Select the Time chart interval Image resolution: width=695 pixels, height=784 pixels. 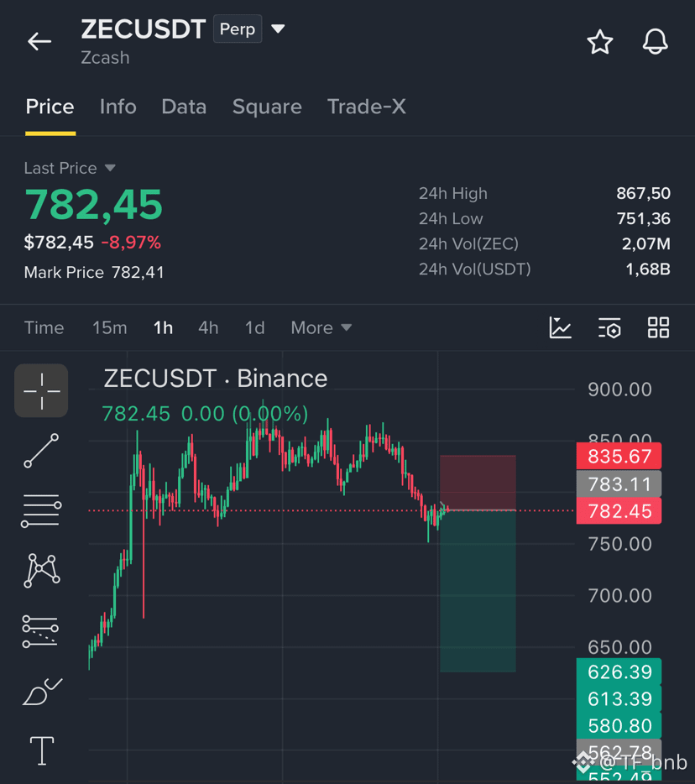pos(44,328)
